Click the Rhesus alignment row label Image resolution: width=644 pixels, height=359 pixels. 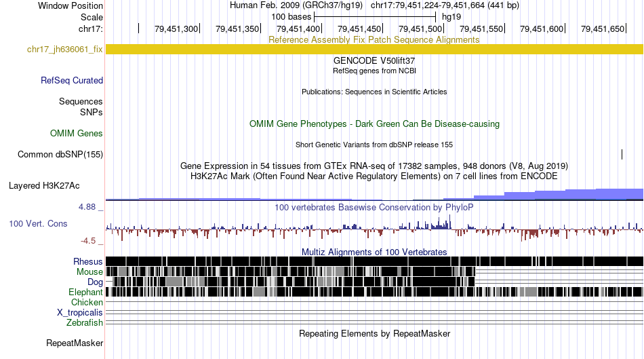88,261
